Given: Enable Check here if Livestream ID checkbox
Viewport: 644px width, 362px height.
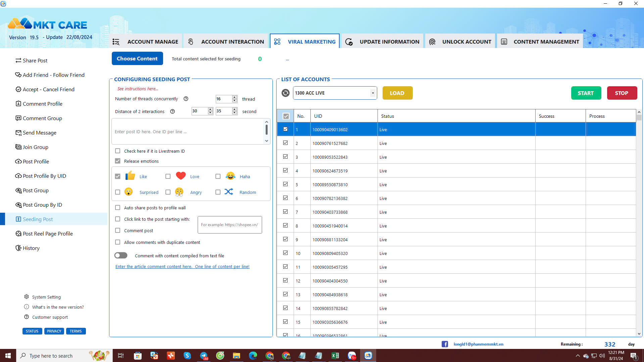Looking at the screenshot, I should point(117,151).
